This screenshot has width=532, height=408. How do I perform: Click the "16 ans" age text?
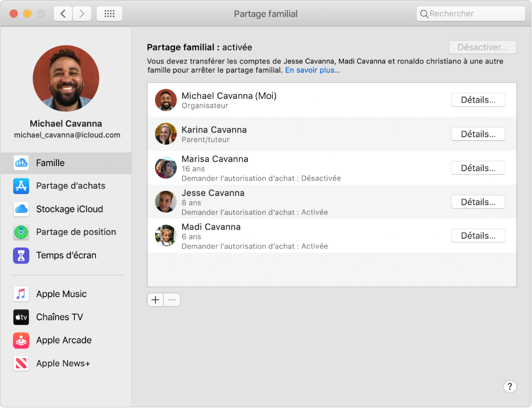click(193, 169)
